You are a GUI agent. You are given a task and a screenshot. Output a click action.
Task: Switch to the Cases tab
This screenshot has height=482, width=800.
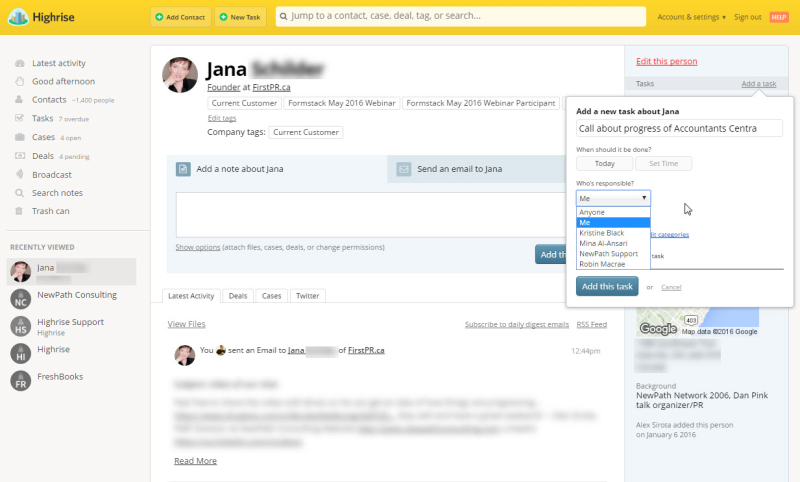click(271, 296)
